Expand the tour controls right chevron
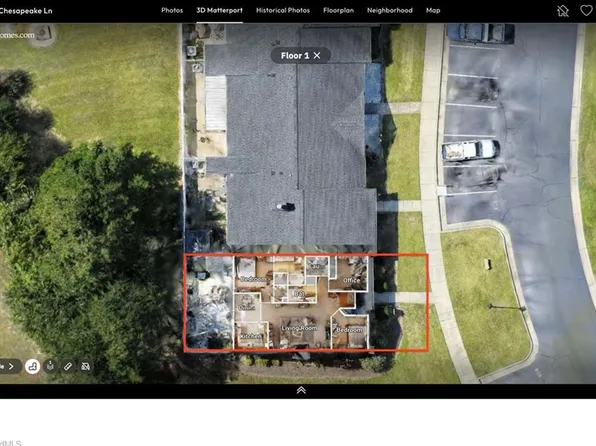The width and height of the screenshot is (596, 446). [x=11, y=367]
